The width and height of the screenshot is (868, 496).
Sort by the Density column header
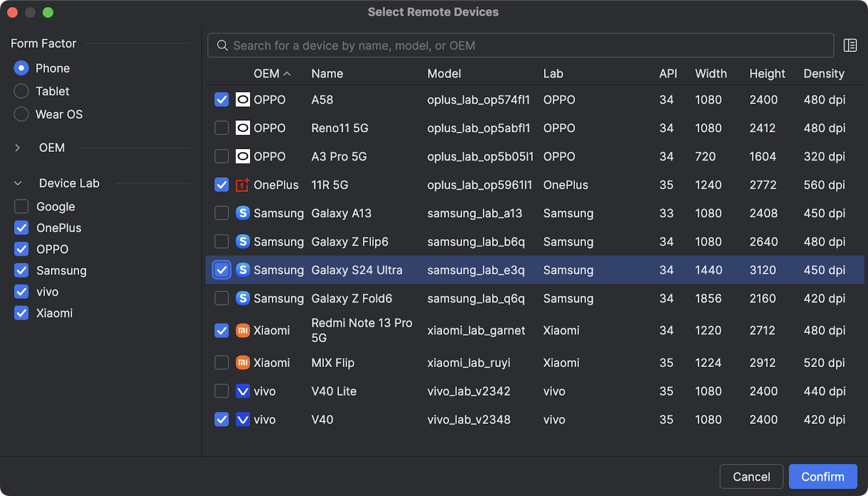coord(824,74)
